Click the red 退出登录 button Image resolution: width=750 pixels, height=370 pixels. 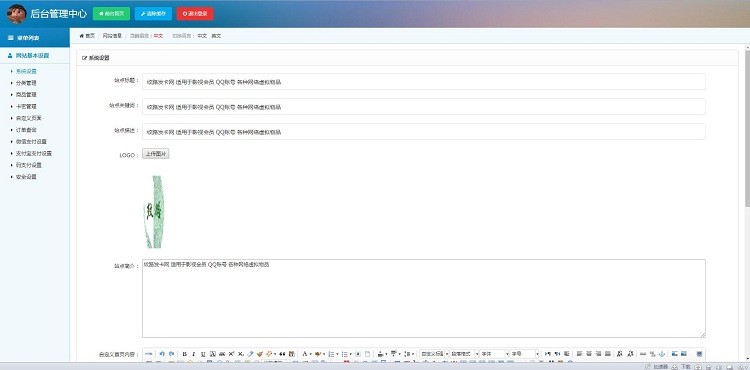pyautogui.click(x=195, y=13)
